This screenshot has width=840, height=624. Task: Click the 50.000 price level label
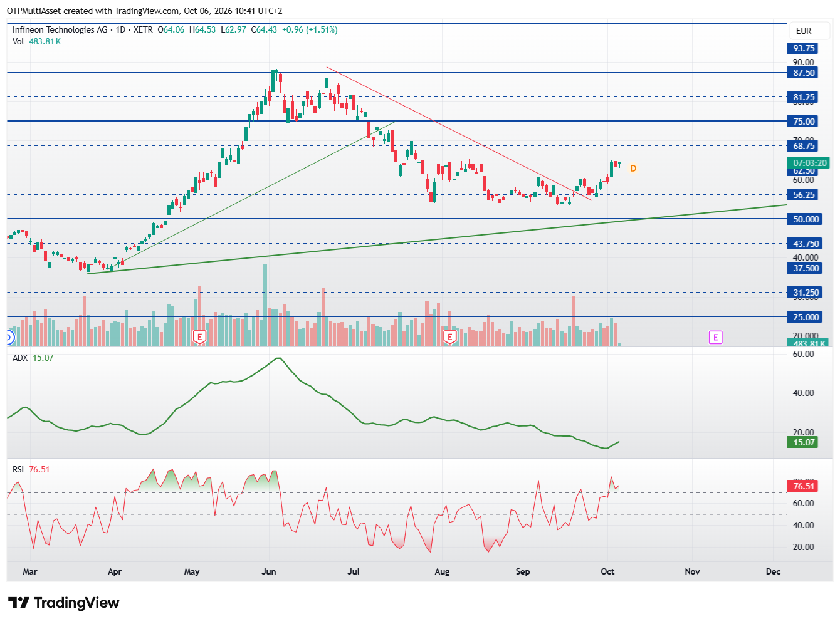(806, 219)
